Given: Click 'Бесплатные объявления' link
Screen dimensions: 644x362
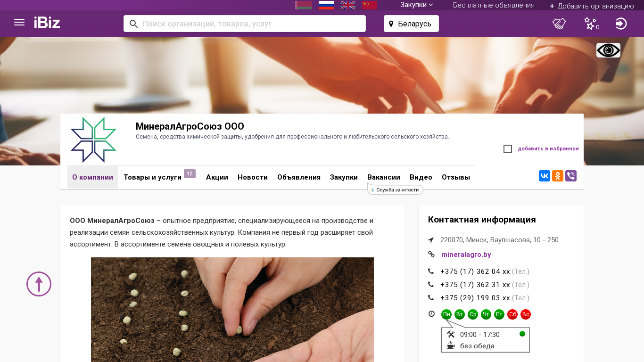Looking at the screenshot, I should point(494,5).
